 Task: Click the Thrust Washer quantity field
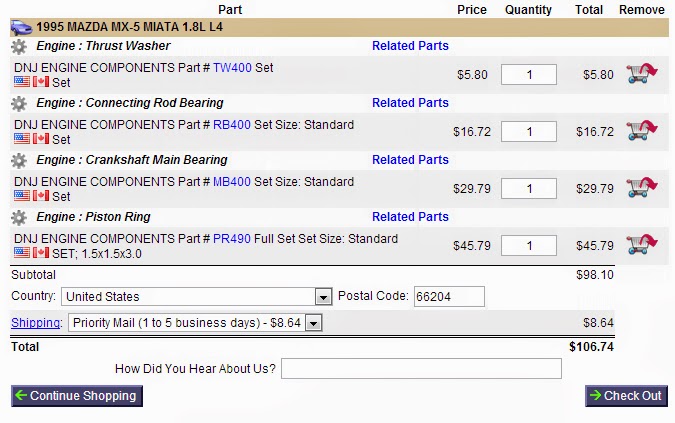528,75
